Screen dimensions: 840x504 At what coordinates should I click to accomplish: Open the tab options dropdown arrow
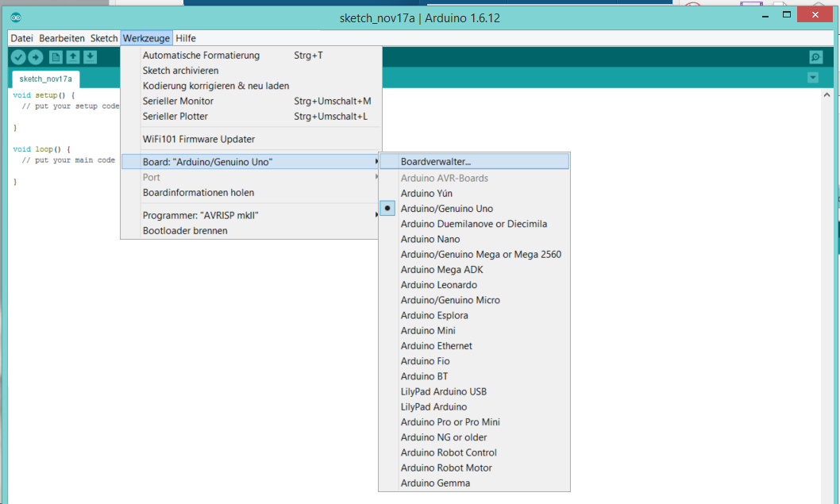tap(813, 78)
